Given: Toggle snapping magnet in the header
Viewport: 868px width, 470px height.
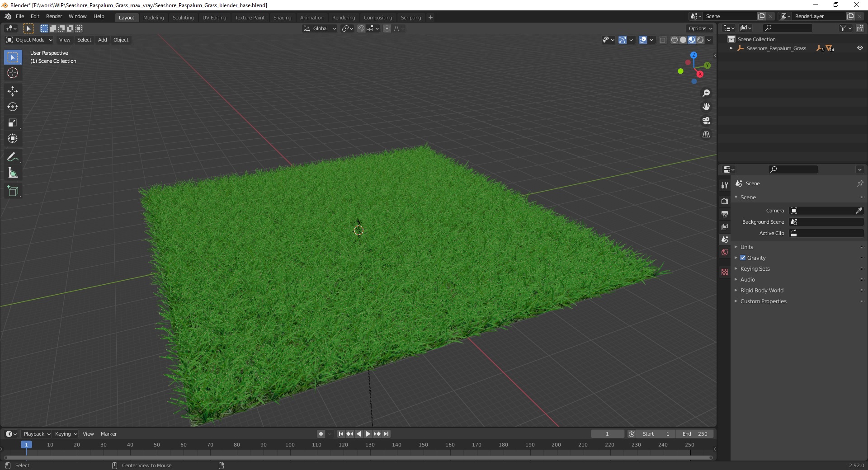Looking at the screenshot, I should (x=361, y=28).
